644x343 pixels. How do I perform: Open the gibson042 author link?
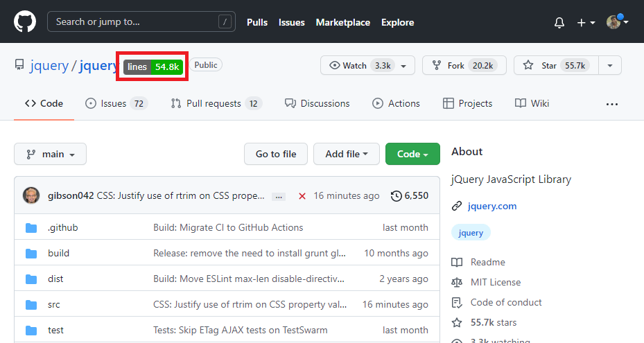click(x=71, y=196)
